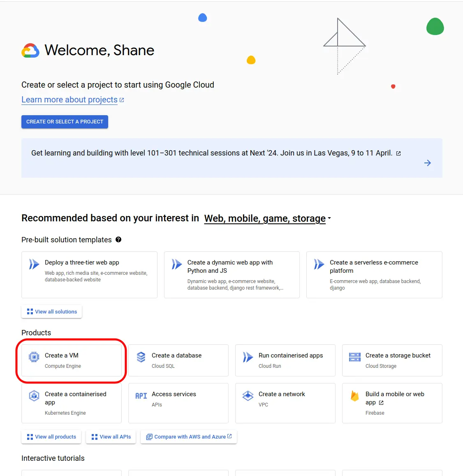Click the icon on dynamic web app with Python card
Screen dimensions: 463x476
click(x=176, y=264)
